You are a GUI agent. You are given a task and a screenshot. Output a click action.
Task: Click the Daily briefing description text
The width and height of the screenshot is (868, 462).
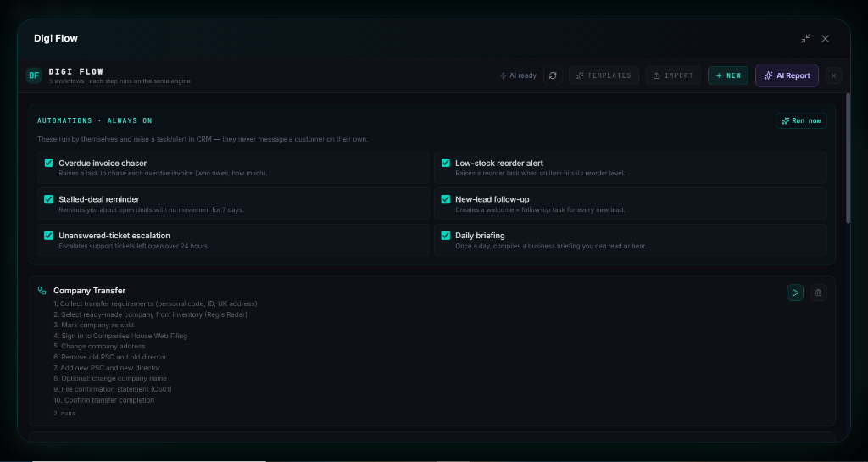(551, 246)
